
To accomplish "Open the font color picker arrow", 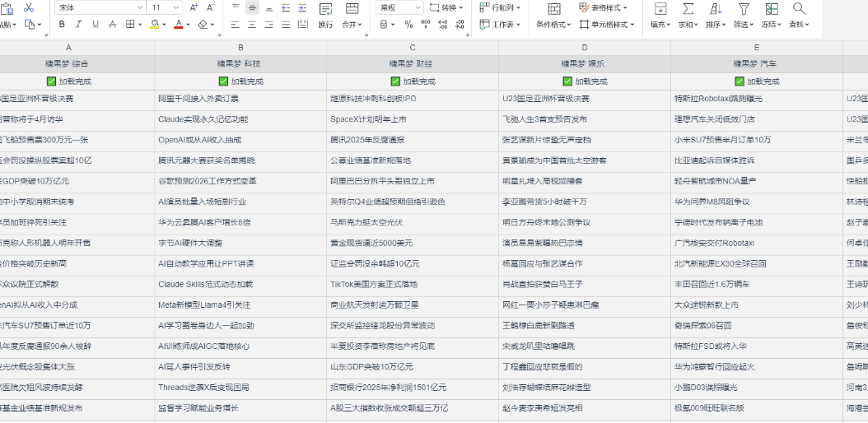I will click(189, 25).
